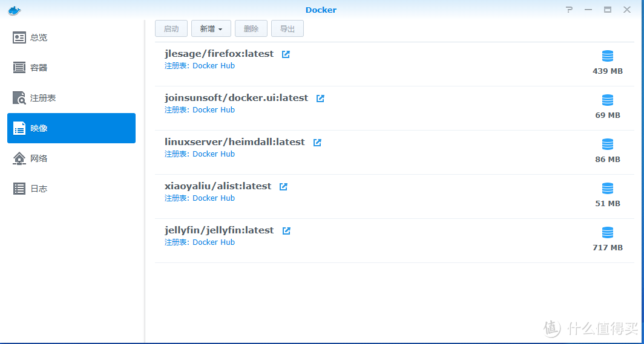The height and width of the screenshot is (344, 644).
Task: Open the help question mark button
Action: pos(569,10)
